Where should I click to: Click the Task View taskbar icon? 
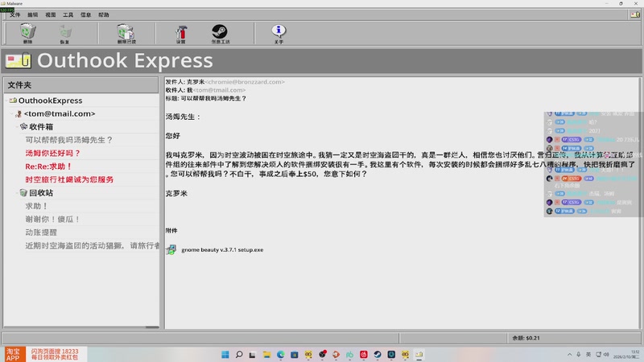coord(253,355)
